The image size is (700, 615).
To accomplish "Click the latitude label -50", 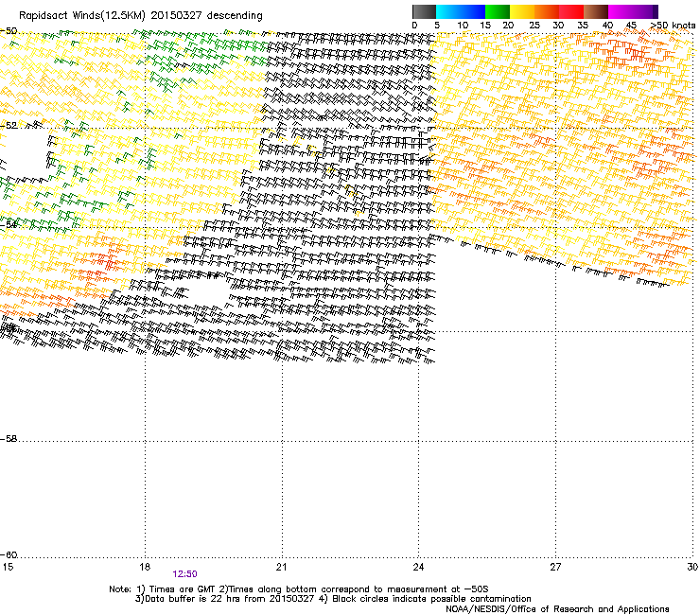I will pos(9,31).
